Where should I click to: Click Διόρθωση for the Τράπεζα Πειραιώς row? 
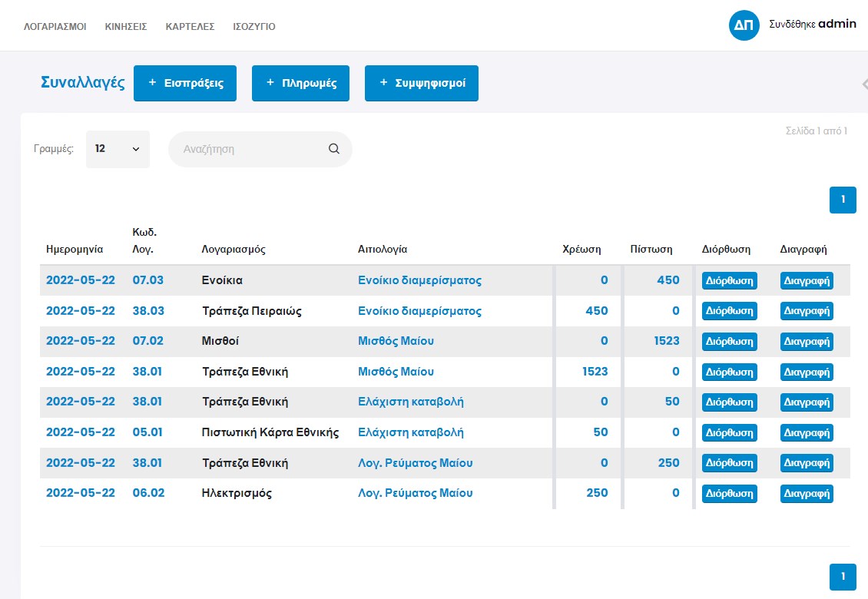pos(729,311)
